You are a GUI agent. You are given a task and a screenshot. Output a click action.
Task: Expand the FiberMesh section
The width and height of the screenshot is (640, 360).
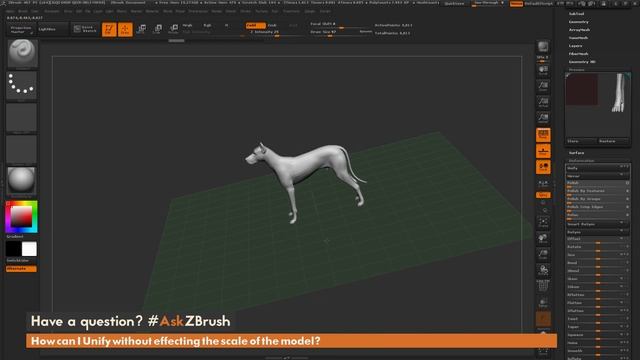pyautogui.click(x=578, y=53)
